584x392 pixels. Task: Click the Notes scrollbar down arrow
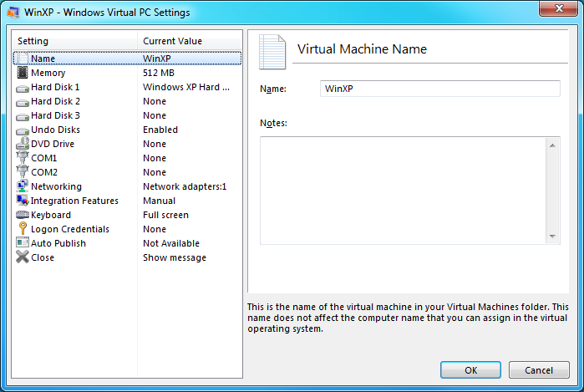tap(552, 237)
